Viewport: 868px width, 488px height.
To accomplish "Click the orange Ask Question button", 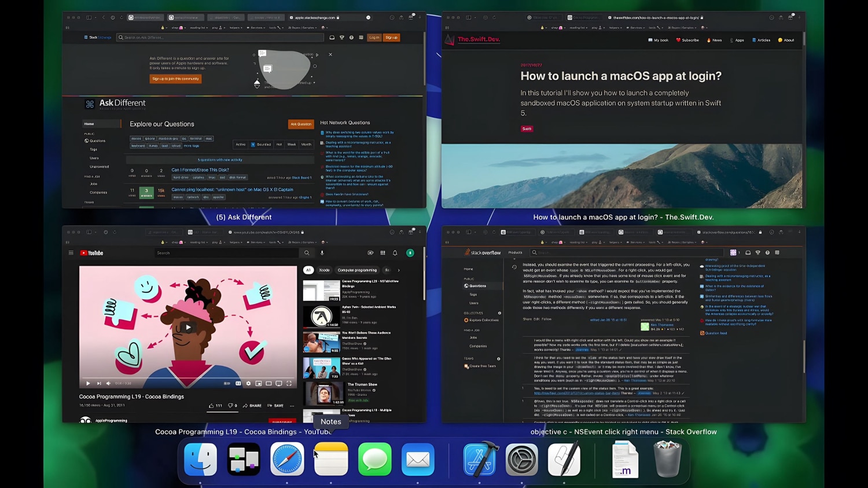I will [301, 124].
